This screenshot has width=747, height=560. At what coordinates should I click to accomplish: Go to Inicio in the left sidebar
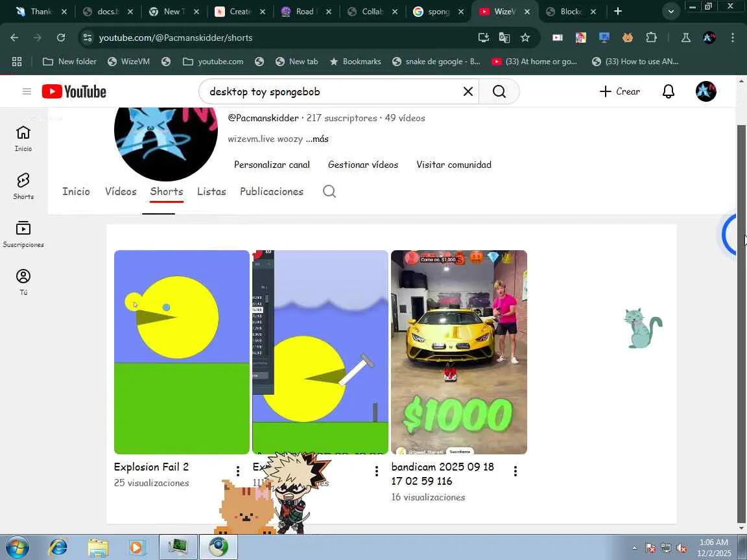click(x=23, y=139)
